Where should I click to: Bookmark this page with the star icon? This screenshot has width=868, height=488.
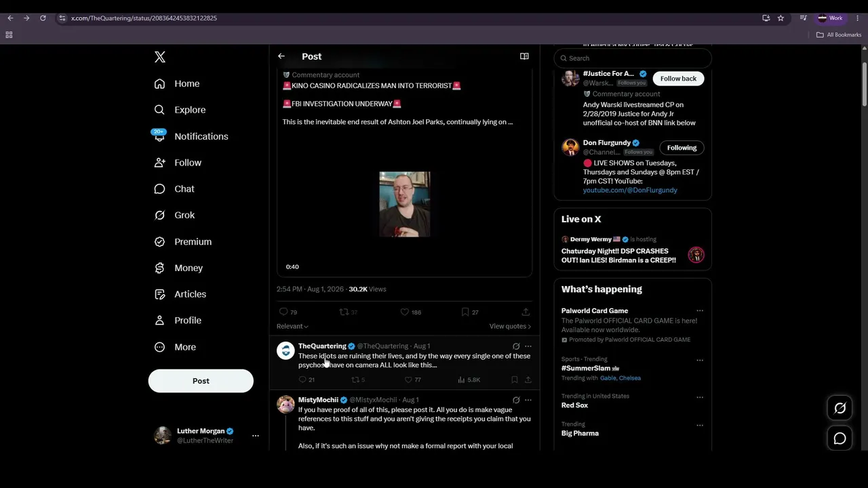coord(781,18)
